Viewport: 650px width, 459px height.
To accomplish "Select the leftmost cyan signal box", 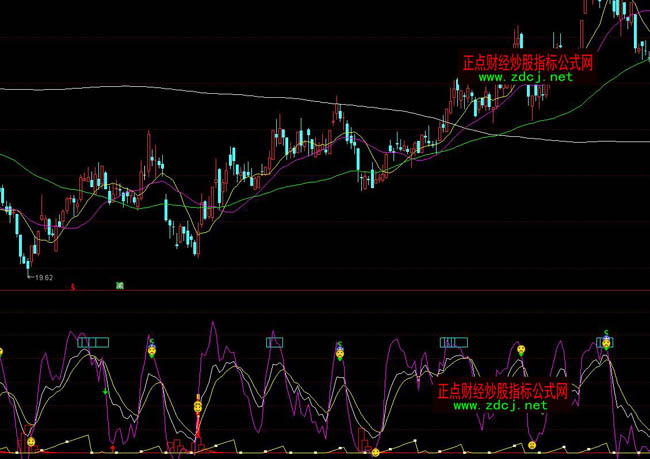I will [x=93, y=342].
